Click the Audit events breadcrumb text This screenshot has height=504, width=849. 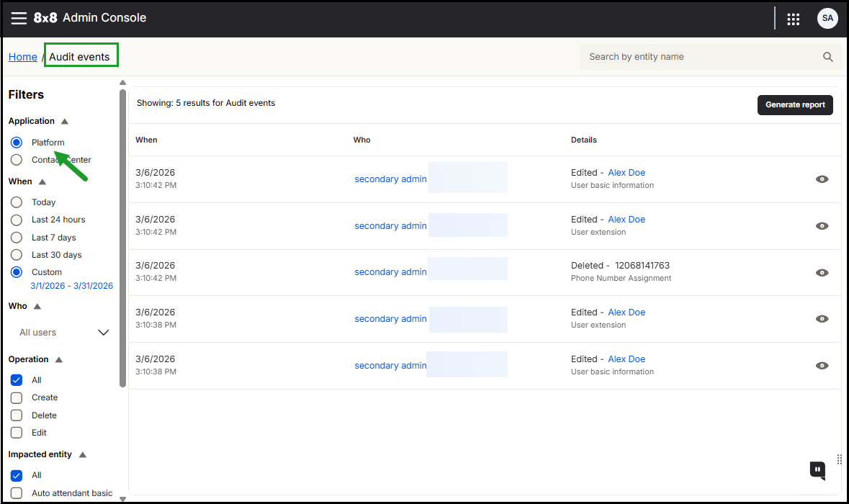click(79, 57)
